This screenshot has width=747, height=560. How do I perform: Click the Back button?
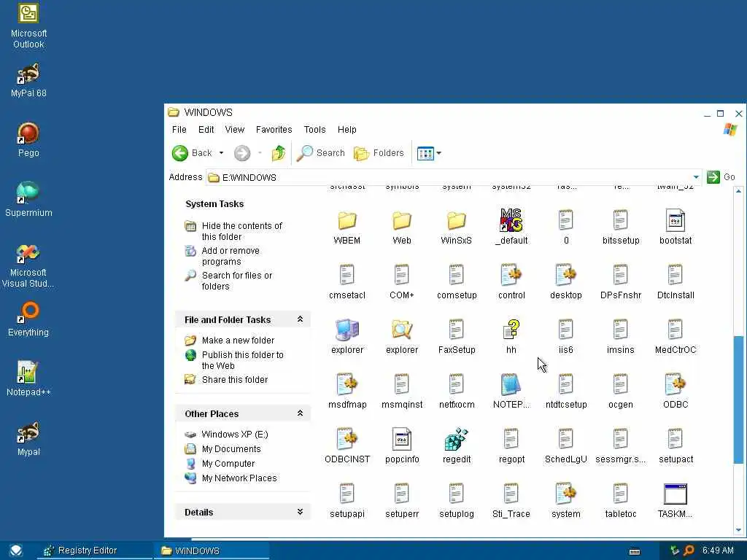click(192, 153)
